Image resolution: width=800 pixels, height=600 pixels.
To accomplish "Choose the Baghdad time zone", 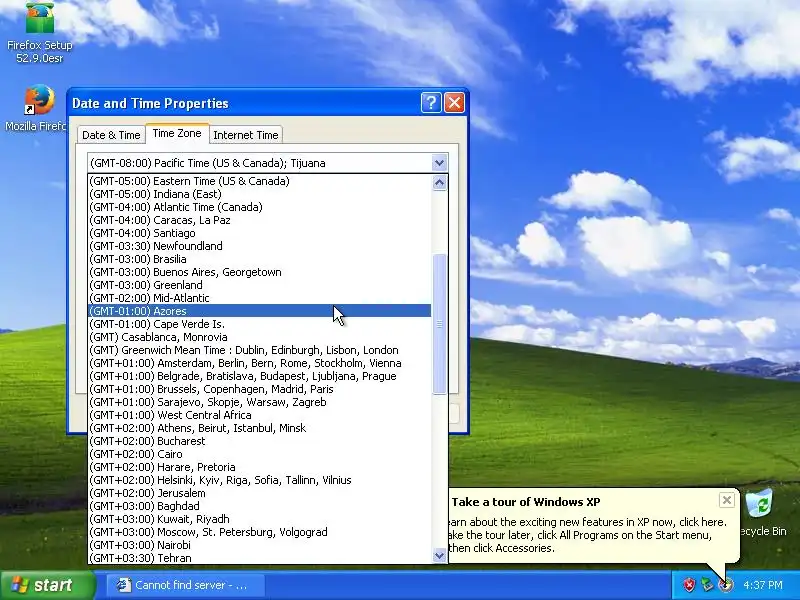I will pos(260,506).
